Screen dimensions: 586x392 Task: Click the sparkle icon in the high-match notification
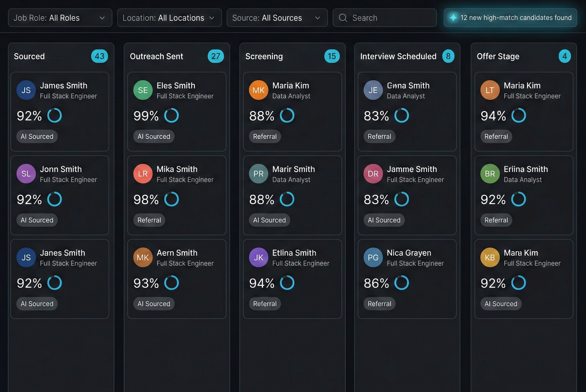(x=453, y=18)
